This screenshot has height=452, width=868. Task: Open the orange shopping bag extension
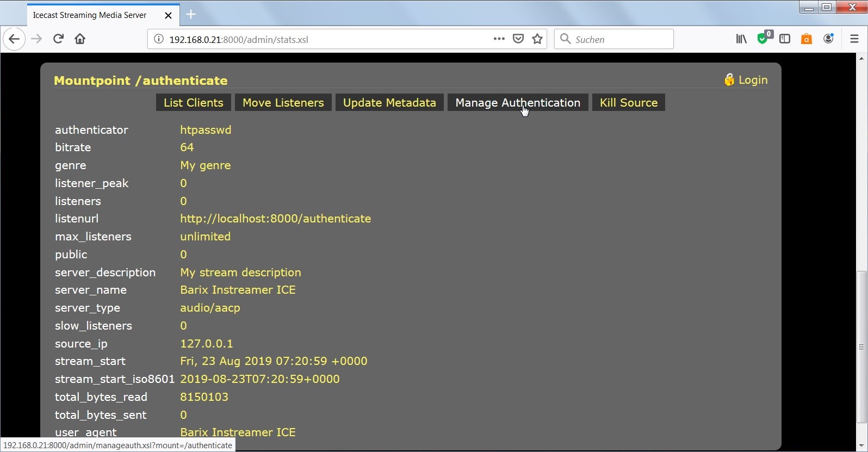click(x=807, y=39)
